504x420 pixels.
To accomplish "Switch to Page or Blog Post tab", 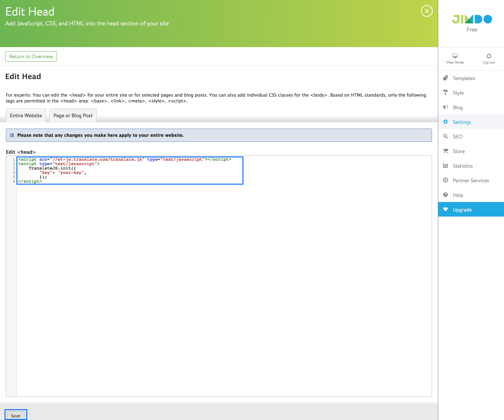I will (x=73, y=116).
